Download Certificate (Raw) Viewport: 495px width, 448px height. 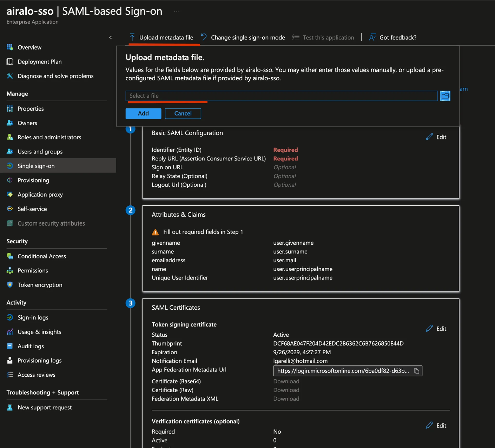click(286, 390)
